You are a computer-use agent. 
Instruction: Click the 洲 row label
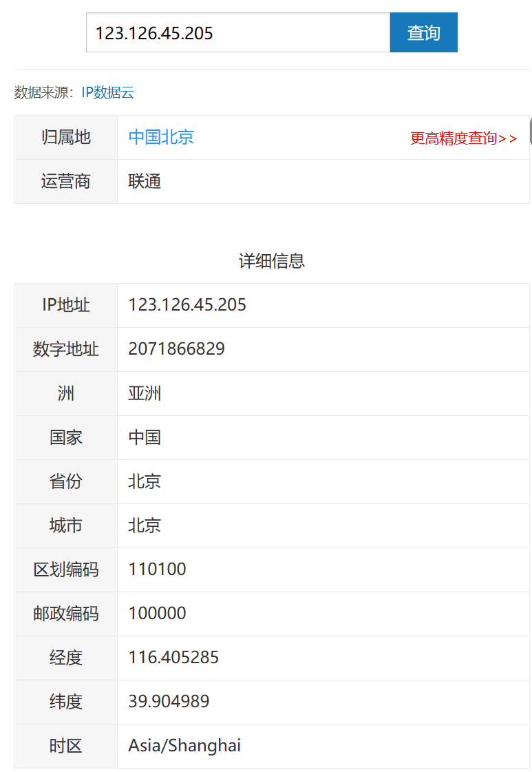pyautogui.click(x=66, y=393)
